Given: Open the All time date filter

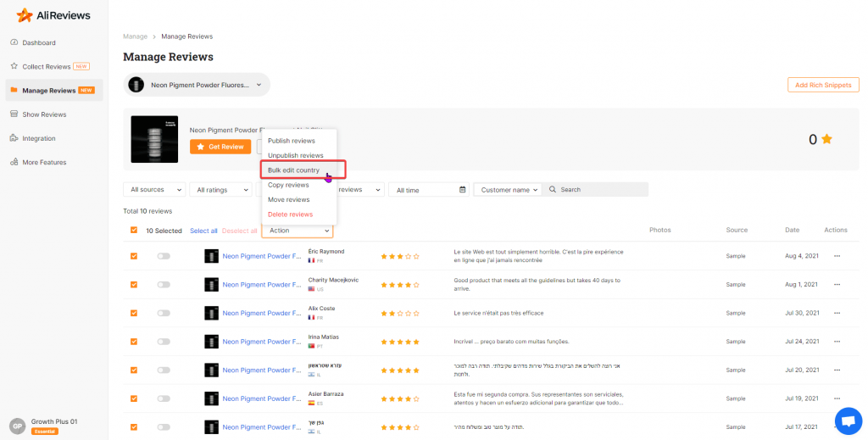Looking at the screenshot, I should click(x=429, y=189).
